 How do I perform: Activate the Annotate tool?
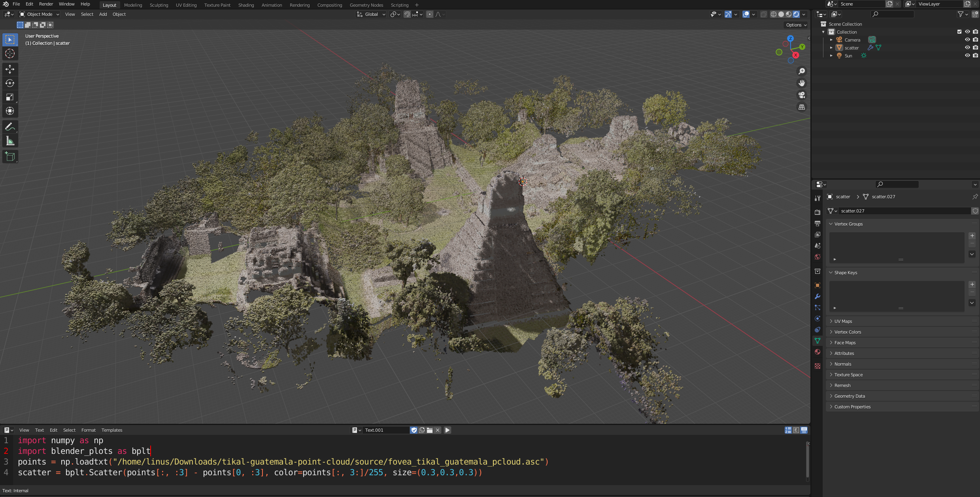(10, 127)
